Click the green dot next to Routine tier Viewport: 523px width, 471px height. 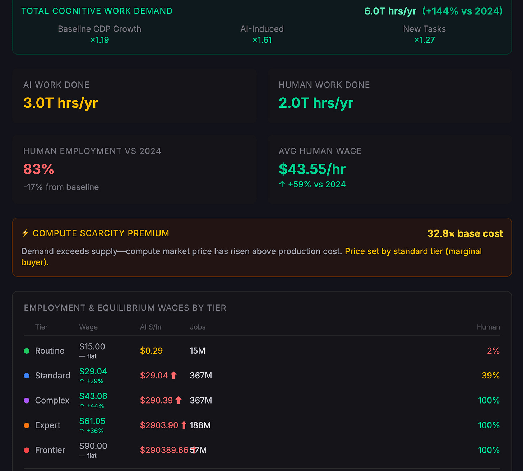pyautogui.click(x=27, y=351)
